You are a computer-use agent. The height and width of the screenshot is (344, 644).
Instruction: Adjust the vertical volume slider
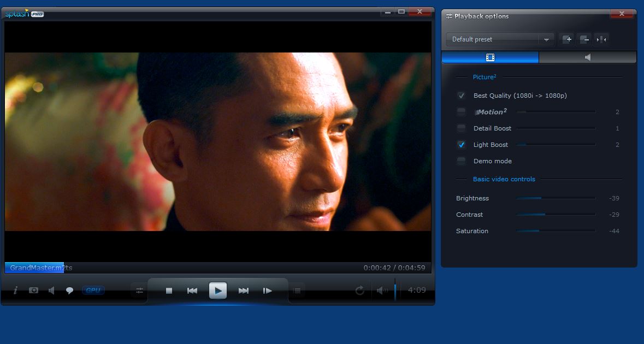pyautogui.click(x=395, y=290)
